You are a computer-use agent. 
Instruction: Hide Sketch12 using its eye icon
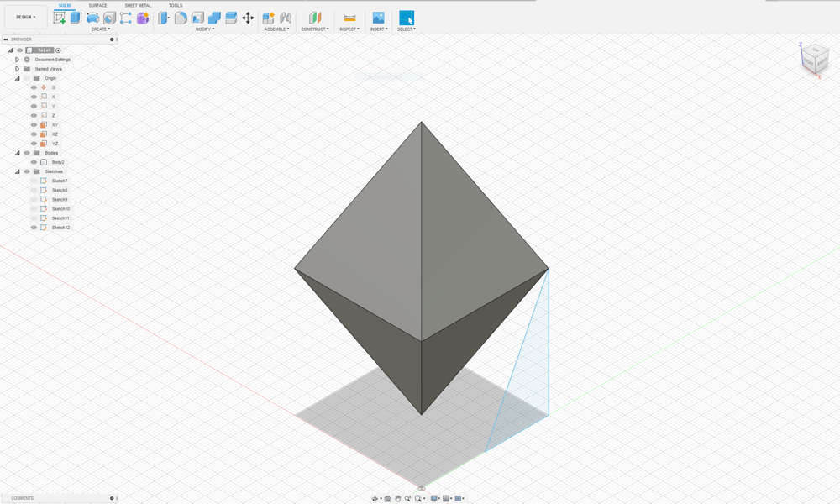[34, 228]
